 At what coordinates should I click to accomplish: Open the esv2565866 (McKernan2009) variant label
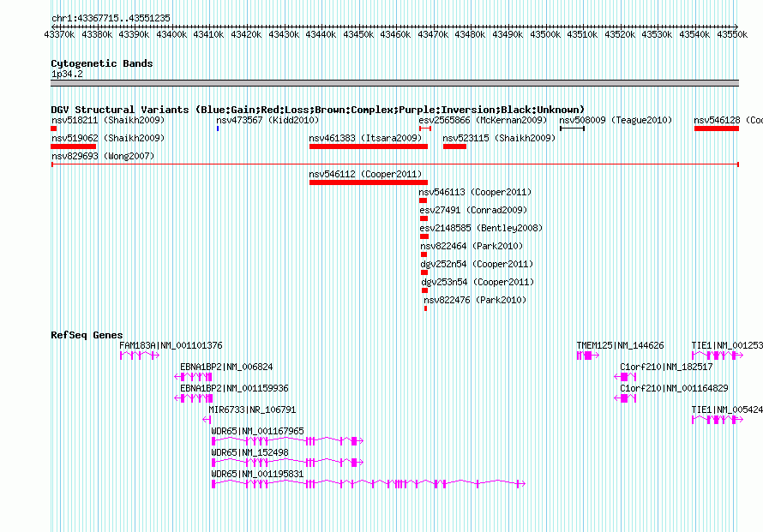(x=483, y=120)
